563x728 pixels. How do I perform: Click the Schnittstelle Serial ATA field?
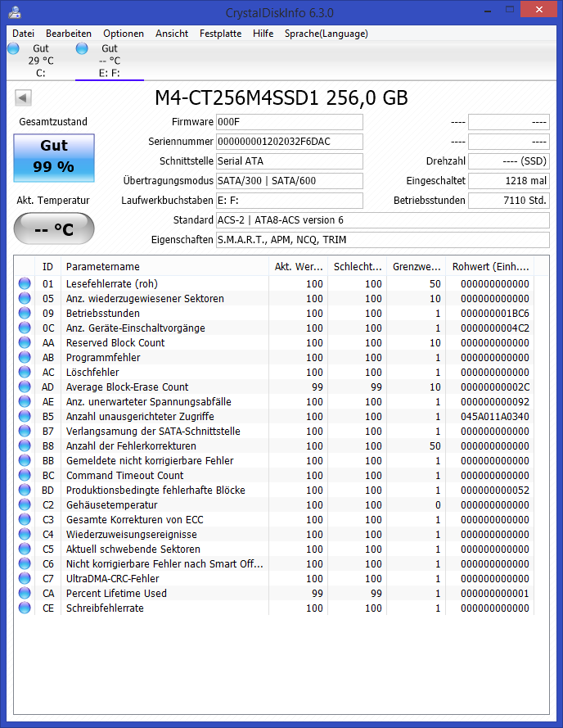tap(289, 161)
